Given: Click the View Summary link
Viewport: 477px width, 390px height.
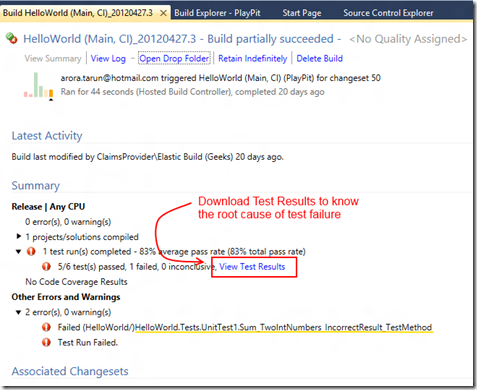Looking at the screenshot, I should tap(53, 59).
